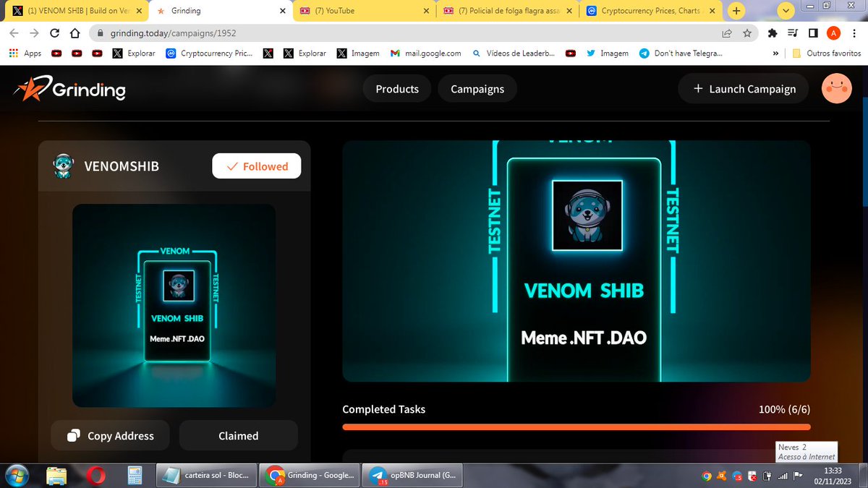Share this page using the share icon
This screenshot has width=868, height=488.
pos(727,33)
